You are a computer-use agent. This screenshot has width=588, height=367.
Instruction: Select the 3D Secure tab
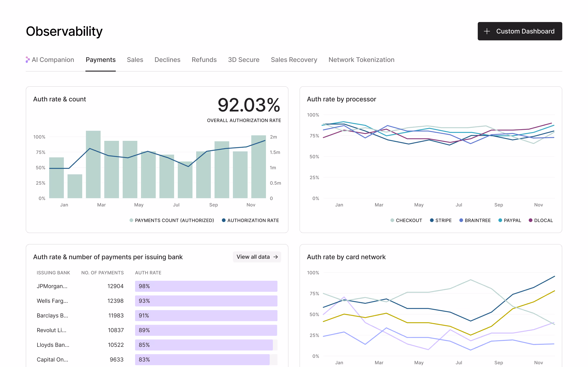click(x=243, y=60)
